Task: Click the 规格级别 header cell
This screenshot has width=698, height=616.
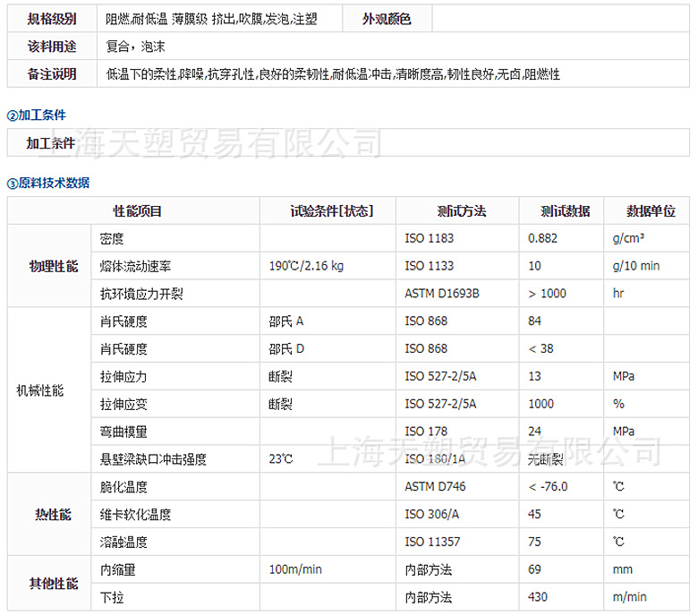Action: [52, 19]
